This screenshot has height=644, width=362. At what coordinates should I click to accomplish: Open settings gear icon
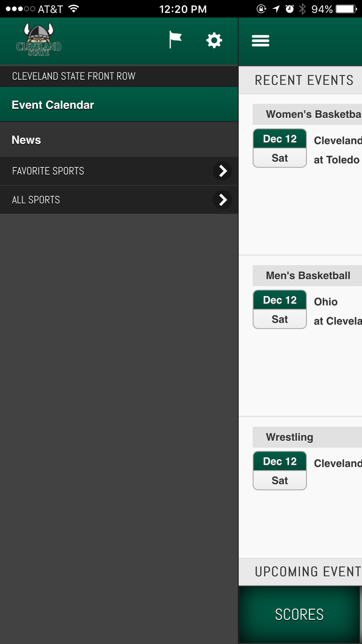tap(214, 40)
